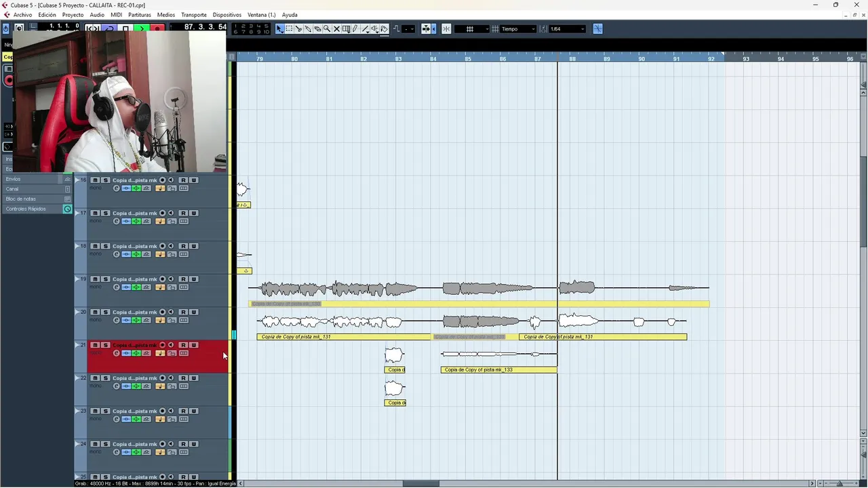Click the Stop transport button
The width and height of the screenshot is (868, 488).
125,28
